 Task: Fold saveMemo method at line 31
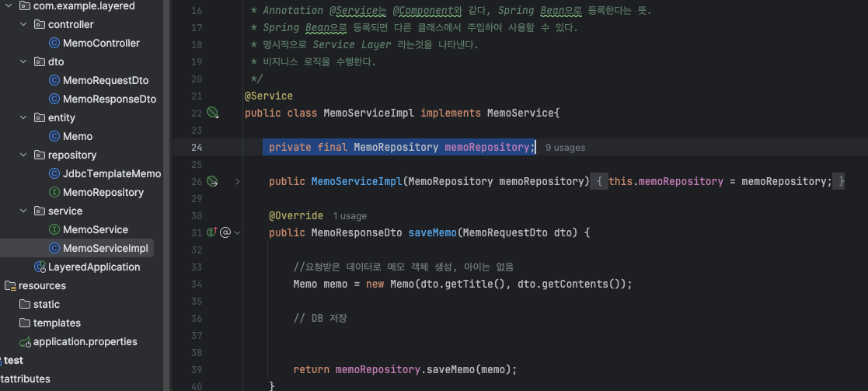coord(238,232)
